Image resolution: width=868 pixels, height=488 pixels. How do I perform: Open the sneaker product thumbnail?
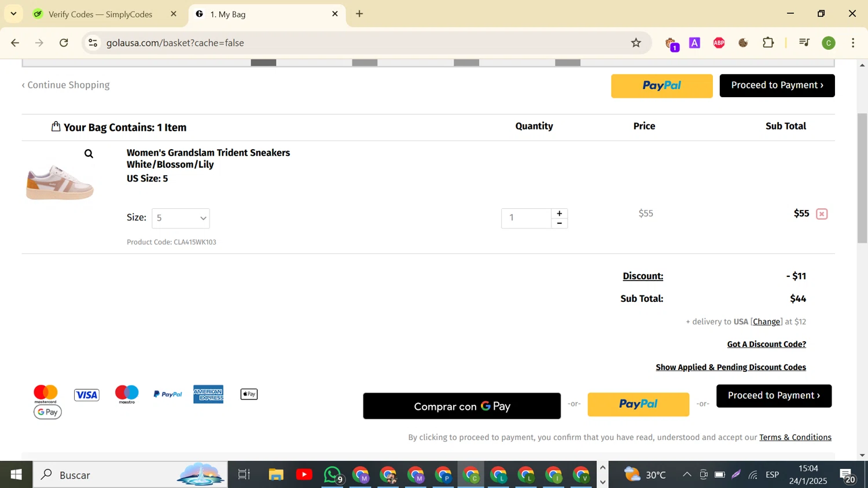[x=60, y=182]
